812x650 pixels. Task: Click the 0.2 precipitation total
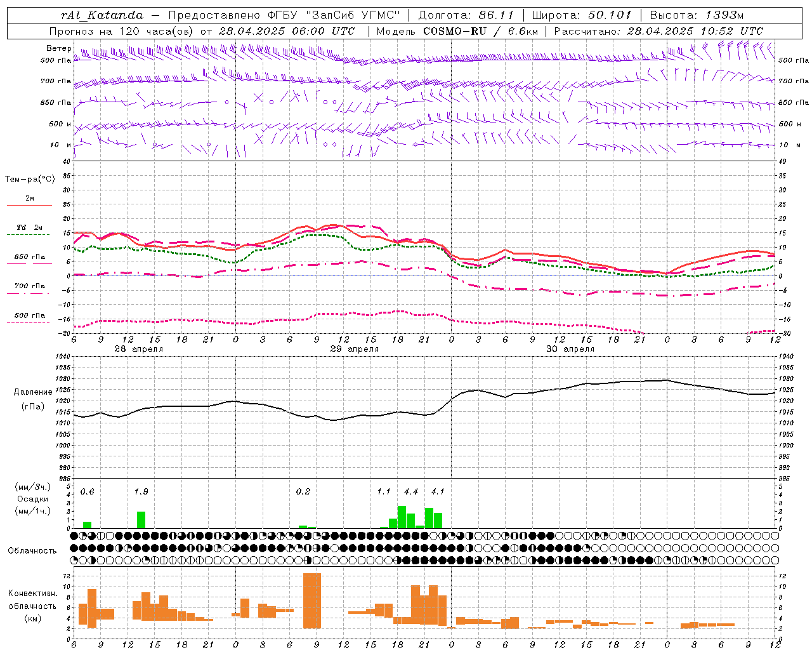[303, 492]
